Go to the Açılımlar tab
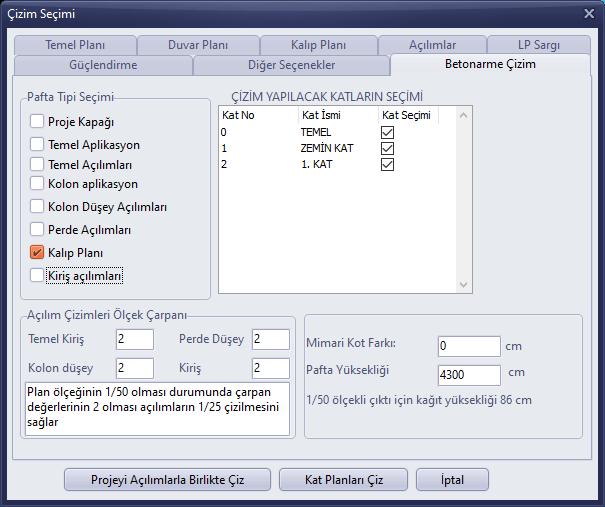 point(432,45)
